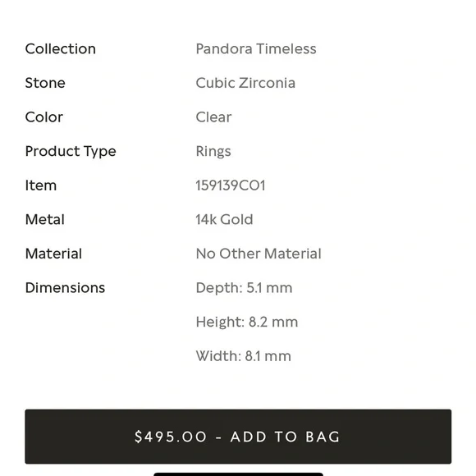
Task: Click the Cubic Zirconia stone value
Action: [x=245, y=83]
